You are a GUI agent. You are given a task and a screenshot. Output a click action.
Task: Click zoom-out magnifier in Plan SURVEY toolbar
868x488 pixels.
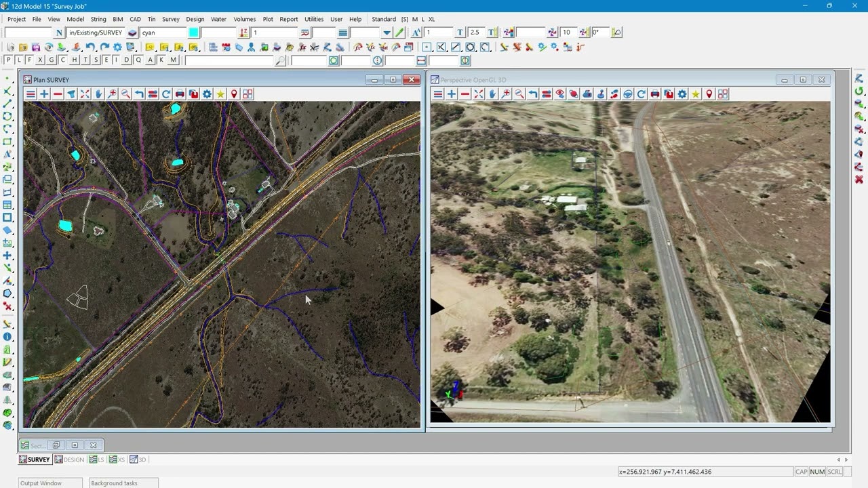pyautogui.click(x=125, y=94)
